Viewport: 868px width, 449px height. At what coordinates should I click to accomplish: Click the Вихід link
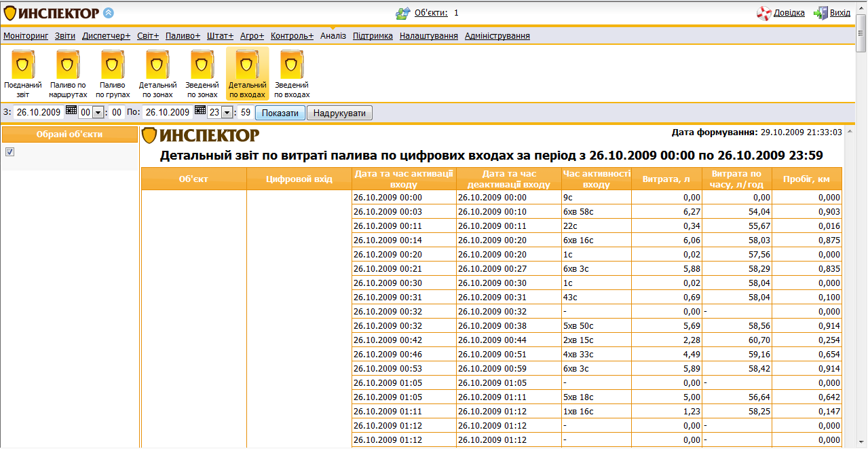[840, 13]
